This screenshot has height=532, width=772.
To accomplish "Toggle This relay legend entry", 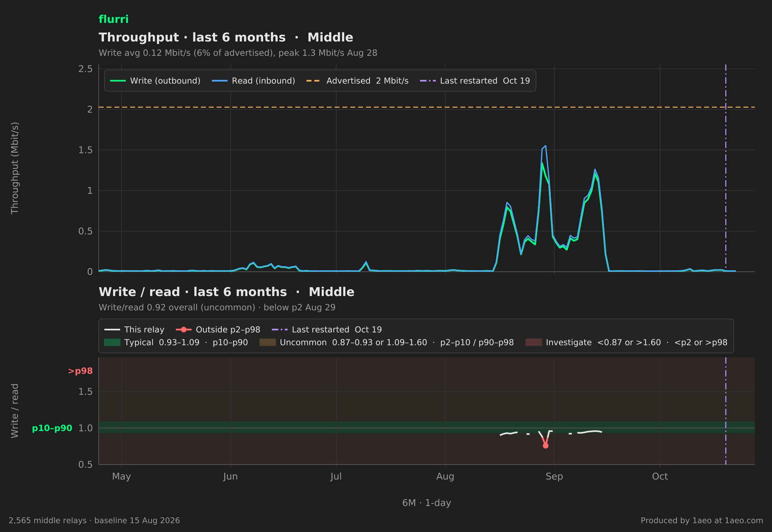I will (134, 330).
